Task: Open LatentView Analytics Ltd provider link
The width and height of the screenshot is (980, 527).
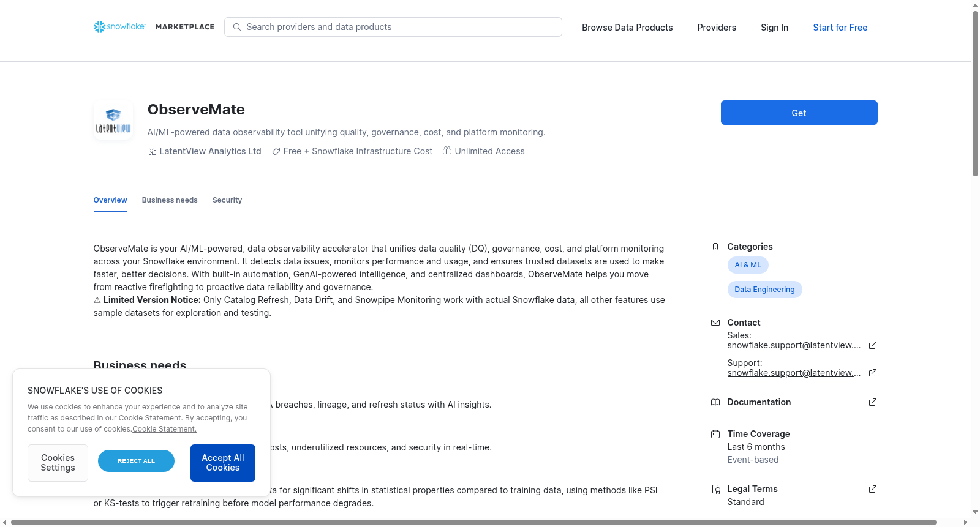Action: (x=210, y=151)
